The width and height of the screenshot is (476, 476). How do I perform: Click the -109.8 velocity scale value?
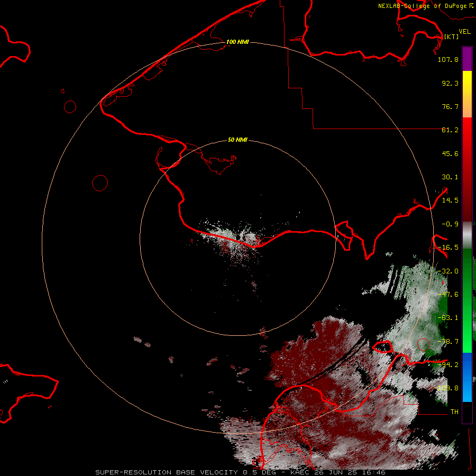446,388
